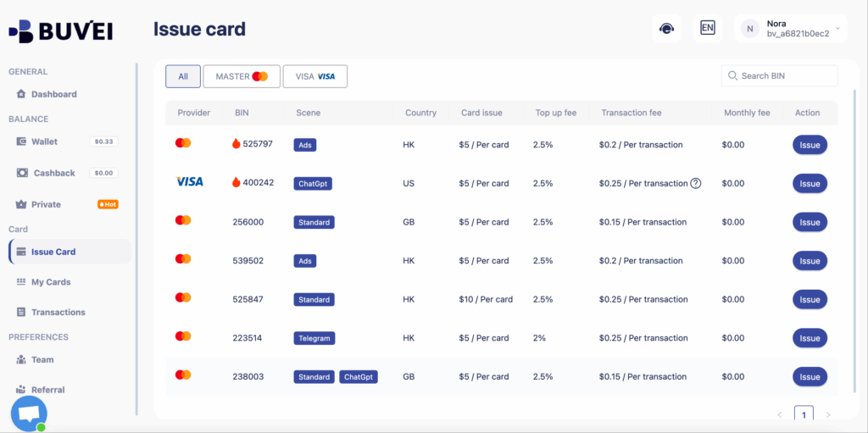This screenshot has height=433, width=868.
Task: Click the next page arrow
Action: [x=828, y=414]
